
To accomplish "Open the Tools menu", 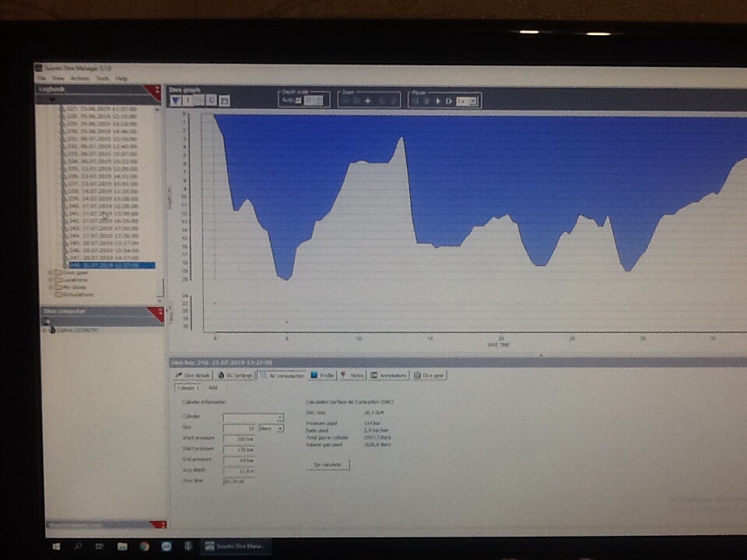I will 103,78.
